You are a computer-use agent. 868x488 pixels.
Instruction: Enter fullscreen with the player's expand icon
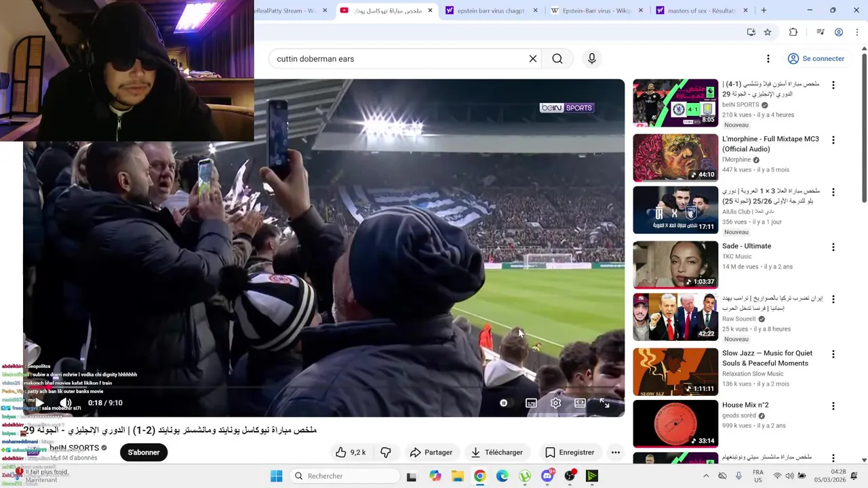[x=604, y=403]
